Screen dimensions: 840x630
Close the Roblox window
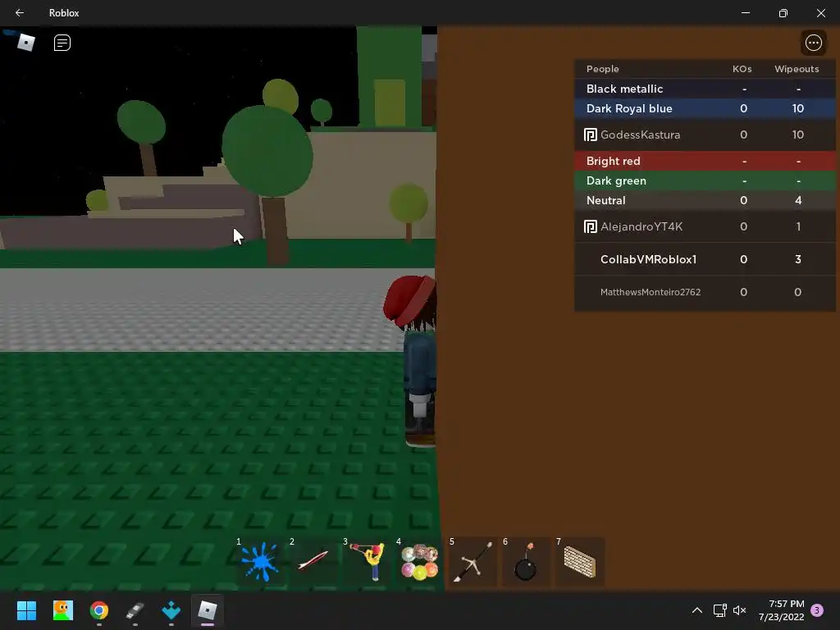pyautogui.click(x=820, y=13)
